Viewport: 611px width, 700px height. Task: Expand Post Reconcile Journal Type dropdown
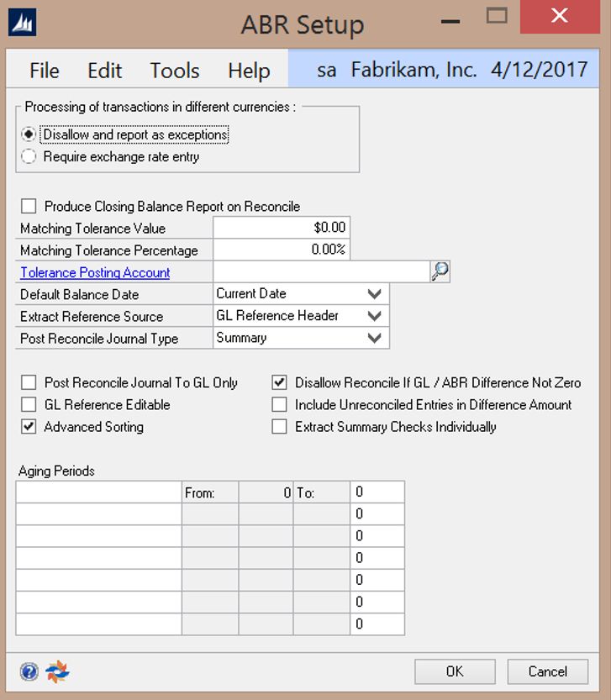pyautogui.click(x=375, y=338)
